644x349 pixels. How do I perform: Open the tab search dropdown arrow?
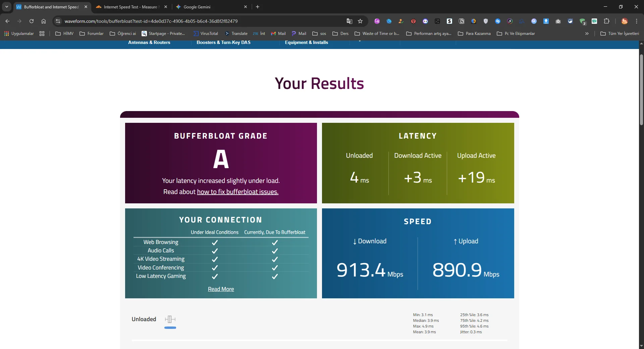[x=7, y=7]
